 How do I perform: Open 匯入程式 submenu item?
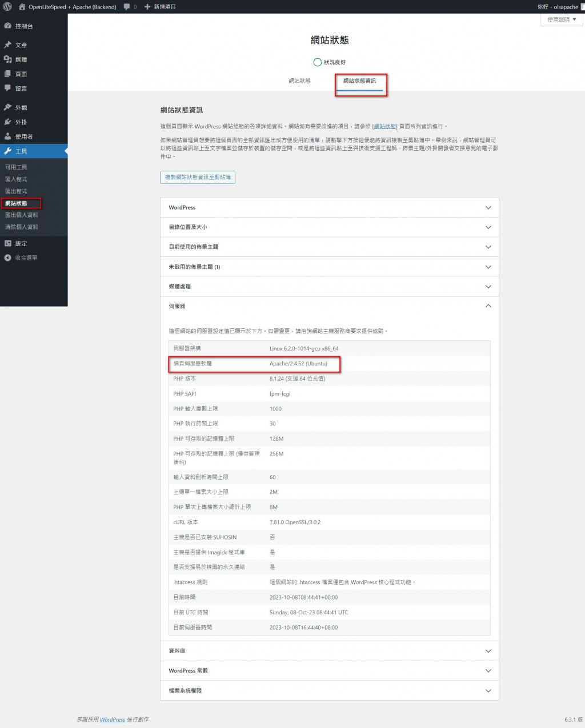click(x=16, y=179)
